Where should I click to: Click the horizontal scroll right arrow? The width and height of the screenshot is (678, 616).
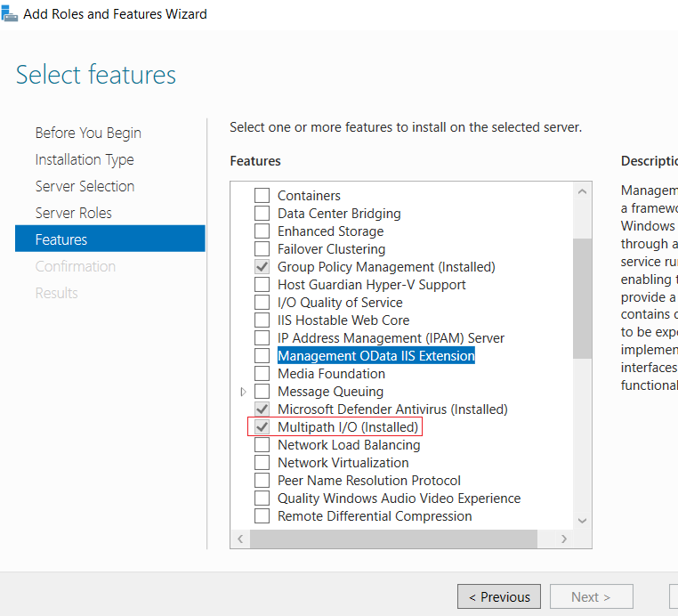[564, 539]
